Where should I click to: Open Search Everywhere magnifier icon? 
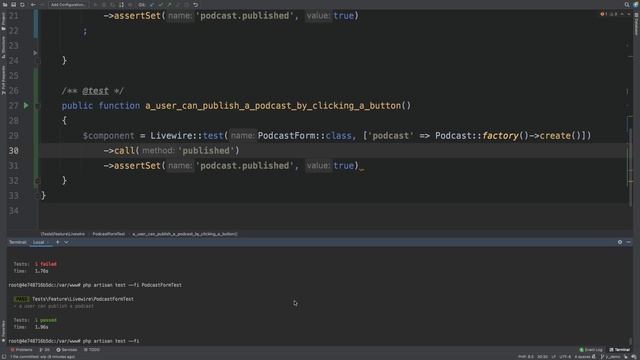click(627, 4)
